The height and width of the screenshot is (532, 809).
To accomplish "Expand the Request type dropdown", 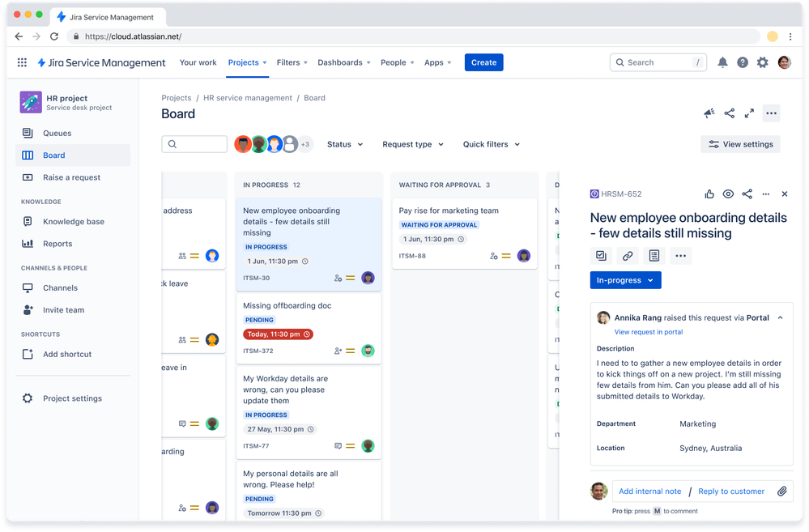I will click(412, 144).
